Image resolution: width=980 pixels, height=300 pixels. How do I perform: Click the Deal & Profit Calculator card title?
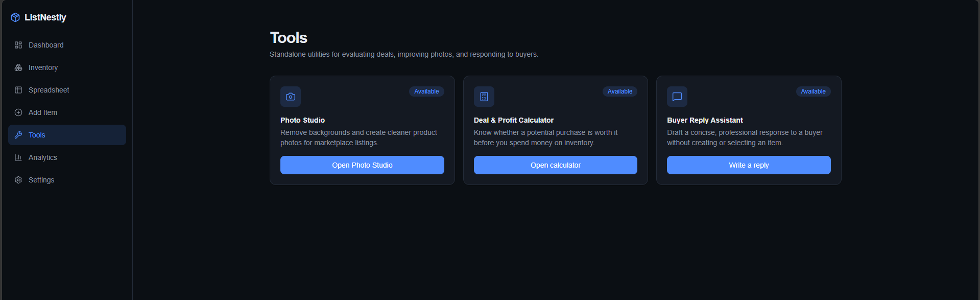[514, 120]
